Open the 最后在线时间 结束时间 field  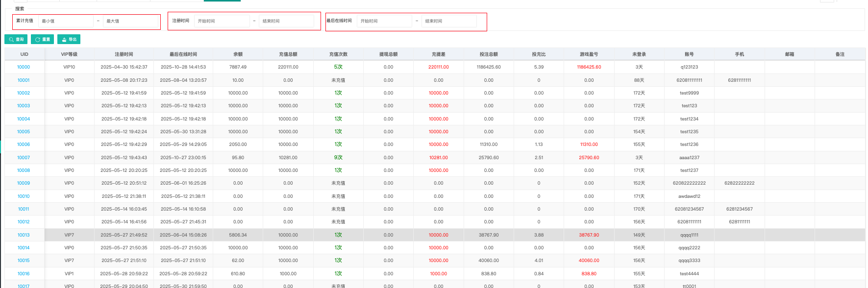click(x=449, y=21)
